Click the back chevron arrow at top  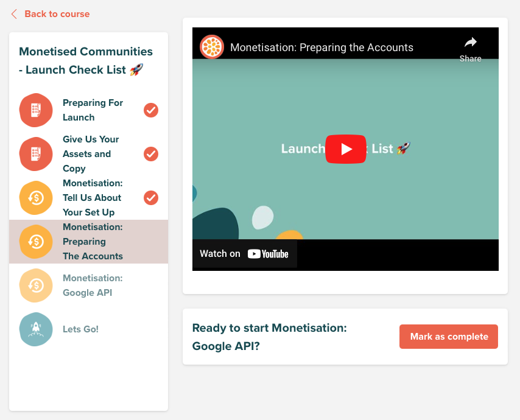14,14
